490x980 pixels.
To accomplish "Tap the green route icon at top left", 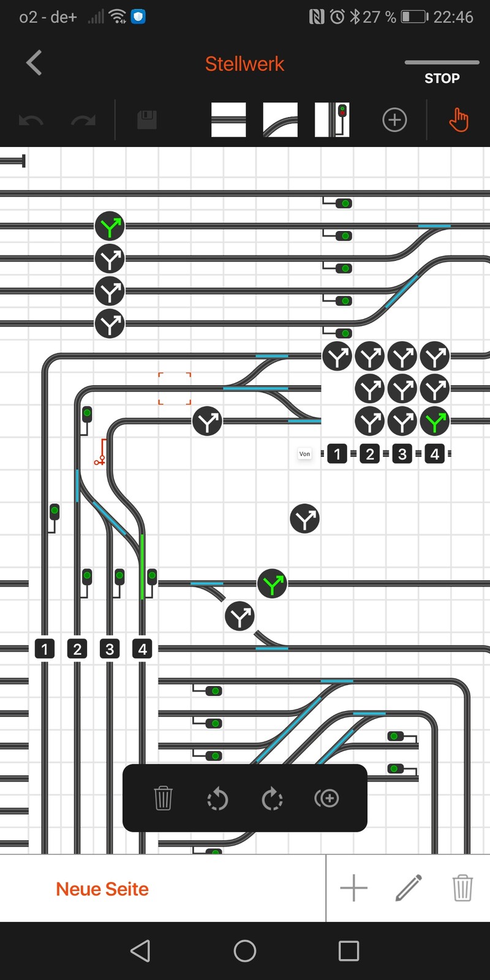I will 110,227.
